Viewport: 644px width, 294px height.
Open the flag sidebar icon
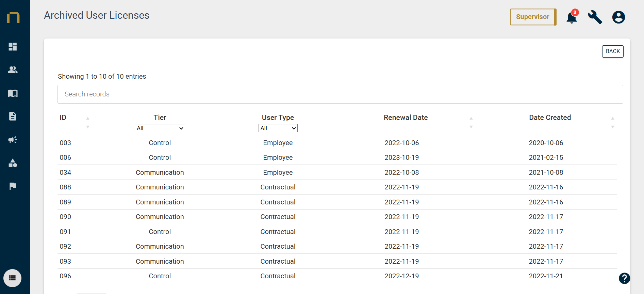pyautogui.click(x=13, y=186)
